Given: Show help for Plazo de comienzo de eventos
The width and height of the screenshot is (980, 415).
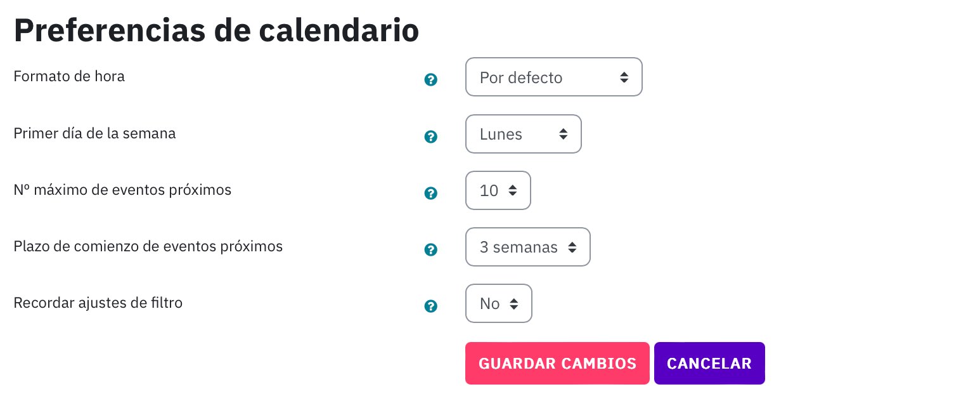Looking at the screenshot, I should (431, 249).
